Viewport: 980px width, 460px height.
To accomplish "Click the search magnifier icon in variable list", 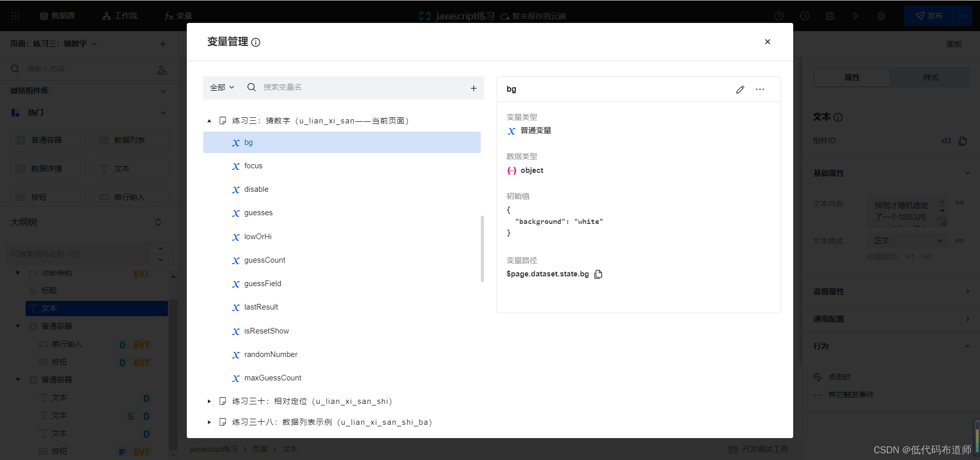I will 252,87.
